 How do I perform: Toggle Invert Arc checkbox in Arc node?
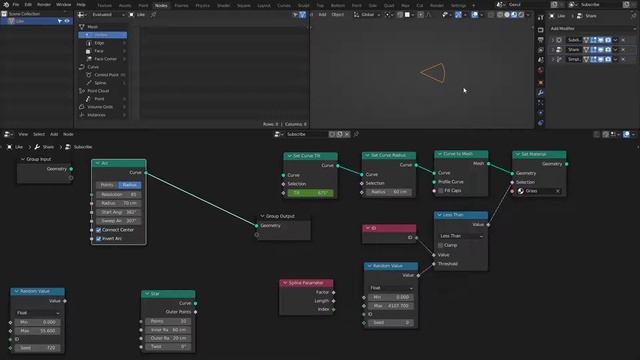tap(98, 238)
